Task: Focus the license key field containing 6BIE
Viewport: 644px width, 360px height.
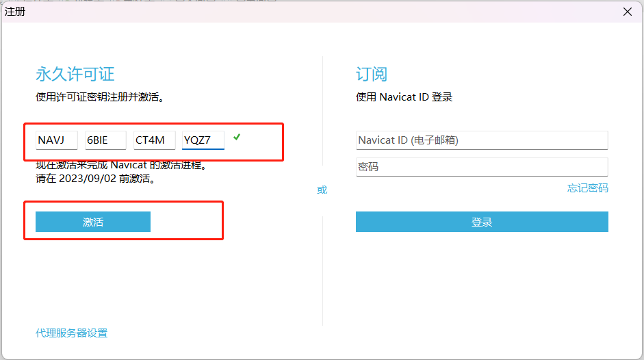Action: point(105,140)
